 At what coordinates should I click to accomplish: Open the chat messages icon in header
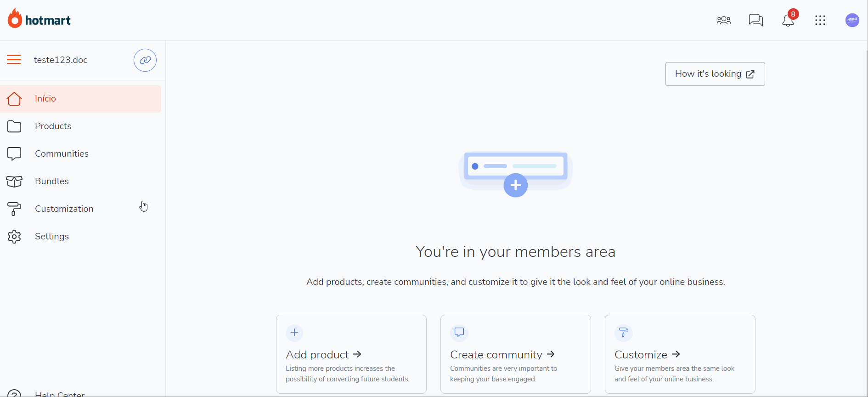tap(756, 20)
